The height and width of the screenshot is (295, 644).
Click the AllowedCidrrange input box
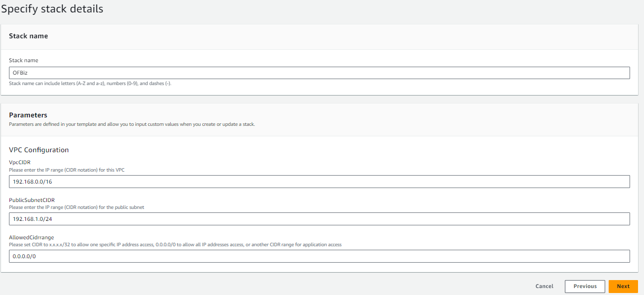(320, 256)
